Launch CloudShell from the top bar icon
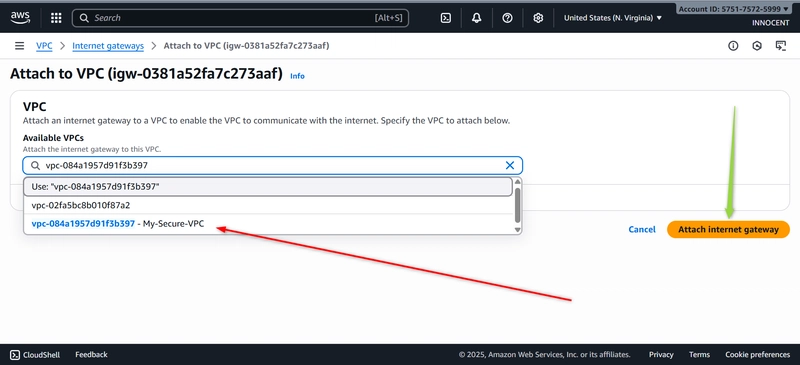This screenshot has height=365, width=800. pyautogui.click(x=445, y=18)
